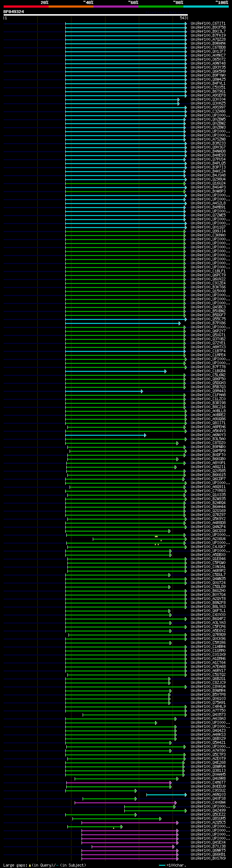Open hit UniRef100_C6TIT1

[208, 23]
